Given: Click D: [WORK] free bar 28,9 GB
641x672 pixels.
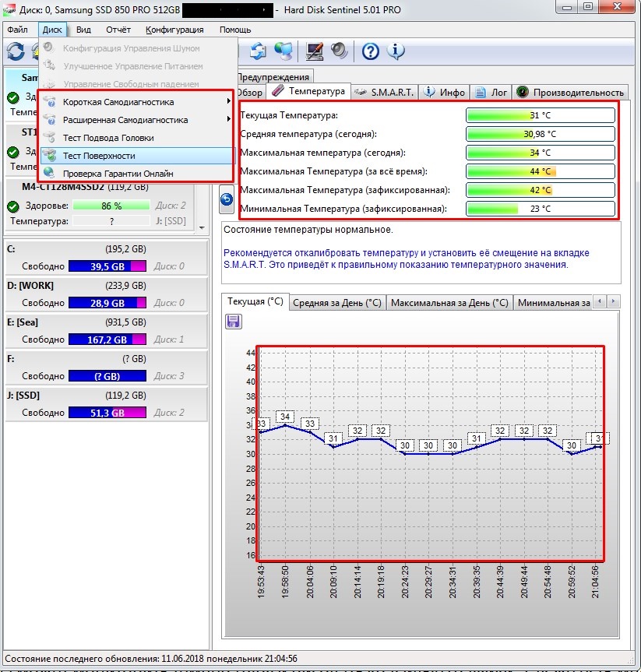Looking at the screenshot, I should pos(107,303).
